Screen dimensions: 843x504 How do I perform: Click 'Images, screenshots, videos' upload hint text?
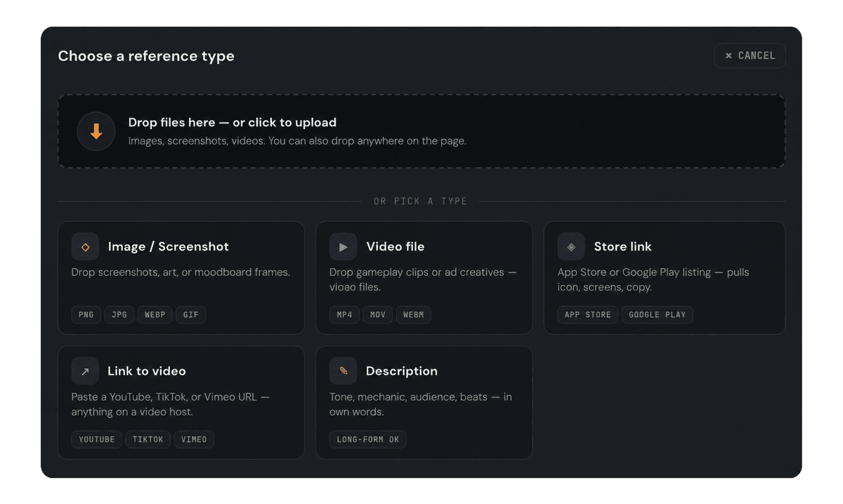coord(297,141)
